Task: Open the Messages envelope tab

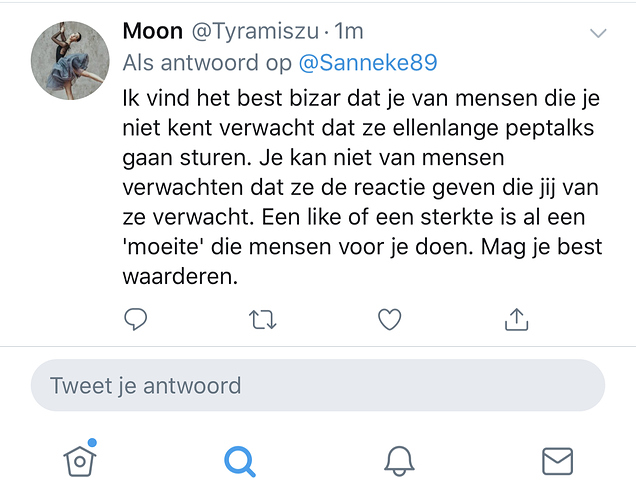Action: [557, 460]
